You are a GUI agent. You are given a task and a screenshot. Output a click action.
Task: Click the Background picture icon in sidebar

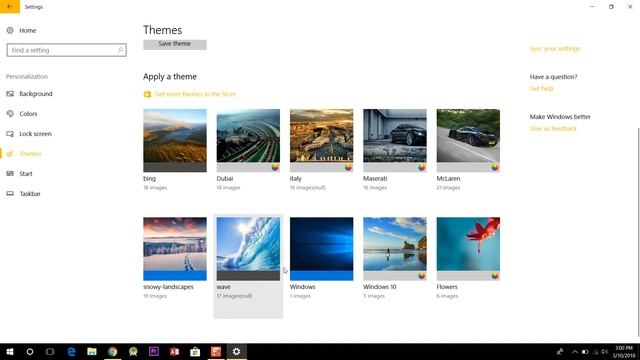[10, 94]
